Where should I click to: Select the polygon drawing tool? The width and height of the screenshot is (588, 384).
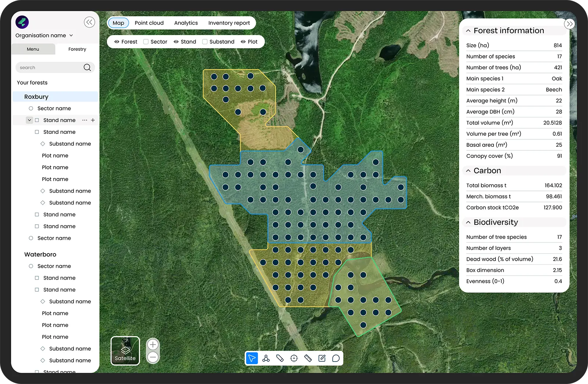click(266, 358)
